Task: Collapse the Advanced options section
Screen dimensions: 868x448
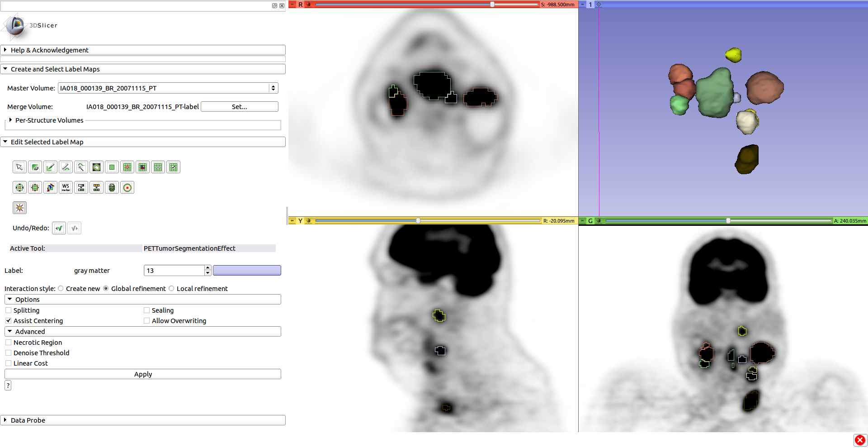Action: point(10,332)
